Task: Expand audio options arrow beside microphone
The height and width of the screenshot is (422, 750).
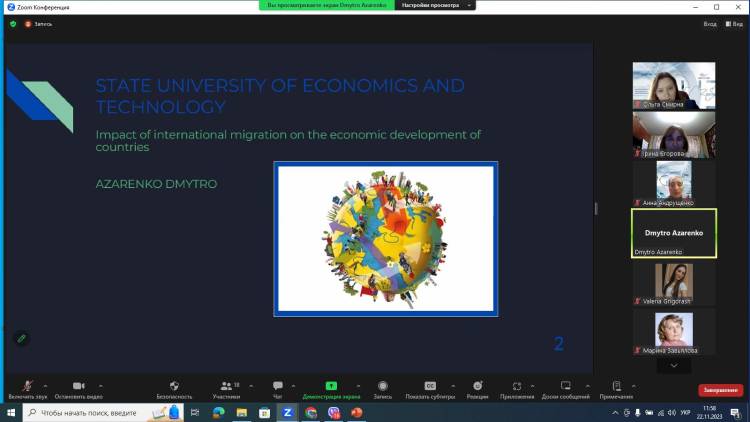Action: point(48,383)
